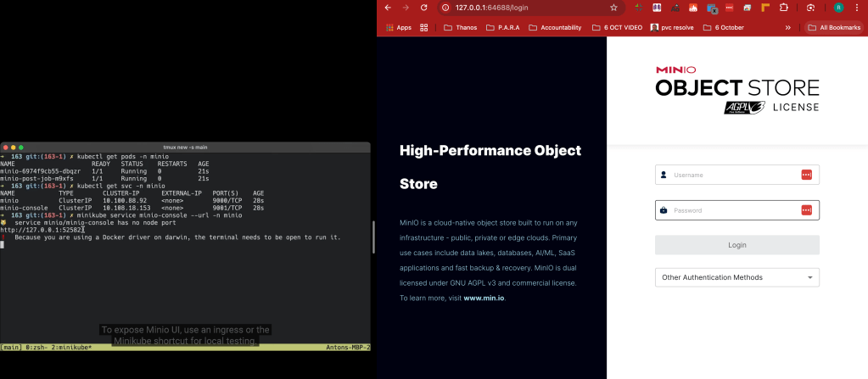Viewport: 868px width, 379px height.
Task: Click port 9000/TCP in the svc output
Action: click(227, 200)
